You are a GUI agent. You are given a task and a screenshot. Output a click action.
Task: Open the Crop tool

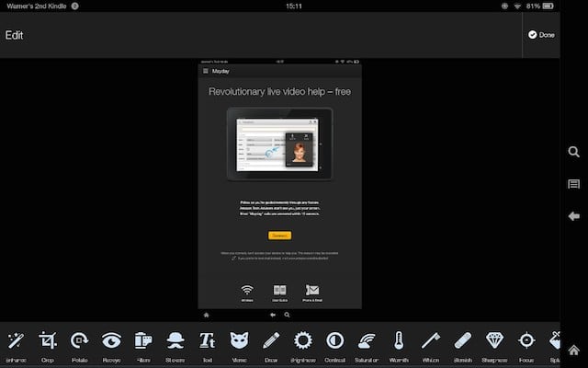point(48,347)
